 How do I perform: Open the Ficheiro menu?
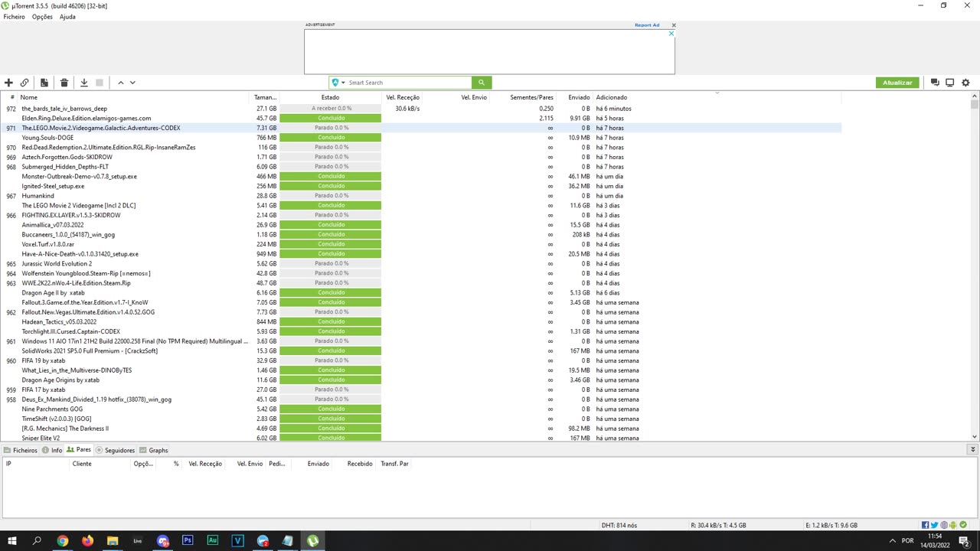15,17
